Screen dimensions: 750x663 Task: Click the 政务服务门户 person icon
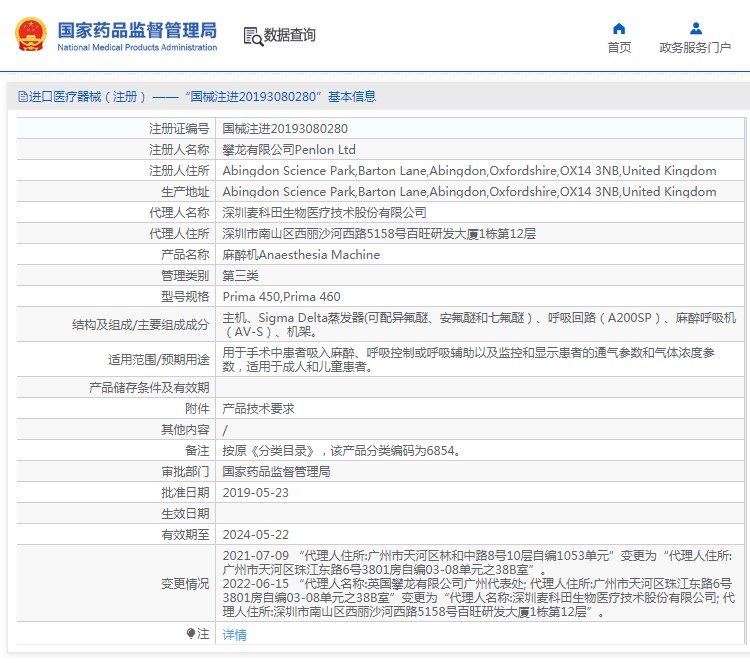click(x=696, y=29)
